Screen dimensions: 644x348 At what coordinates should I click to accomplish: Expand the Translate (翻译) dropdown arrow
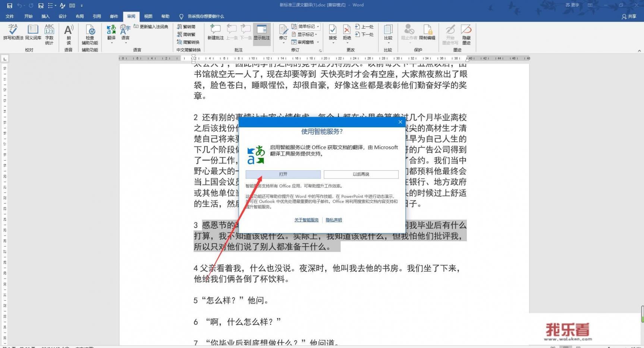click(111, 43)
